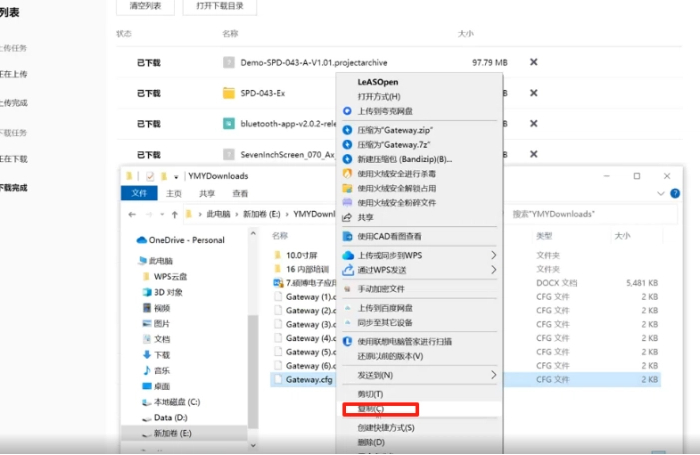The width and height of the screenshot is (700, 455).
Task: Scan with 使用联想电脑管家进行扫描
Action: pyautogui.click(x=410, y=341)
